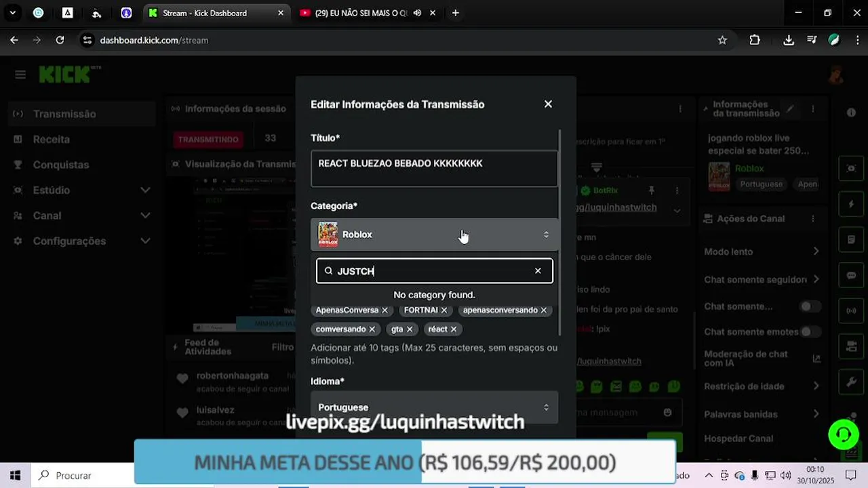Click Hospedar Canal action
868x488 pixels.
(x=738, y=439)
